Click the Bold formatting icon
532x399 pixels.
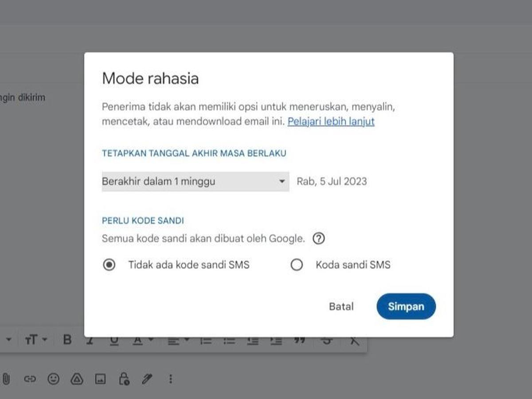coord(67,340)
